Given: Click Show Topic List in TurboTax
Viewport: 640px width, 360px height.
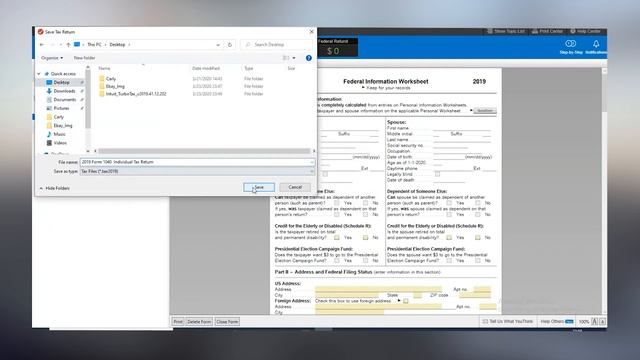Looking at the screenshot, I should point(505,31).
